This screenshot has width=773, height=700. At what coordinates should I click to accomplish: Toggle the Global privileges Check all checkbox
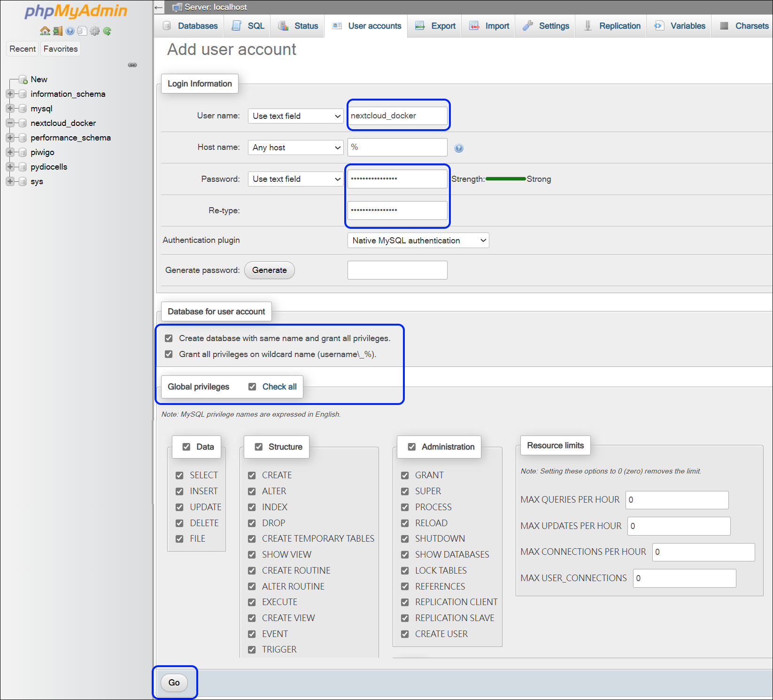pyautogui.click(x=252, y=387)
